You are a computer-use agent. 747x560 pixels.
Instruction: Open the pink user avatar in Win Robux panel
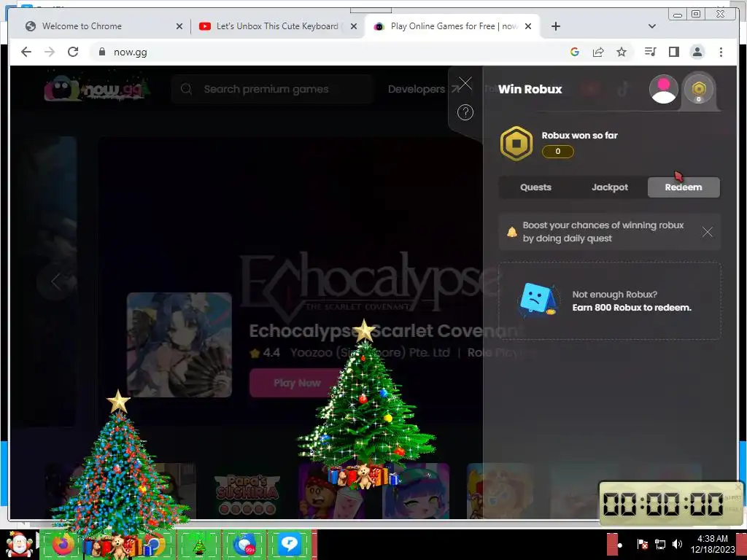tap(664, 88)
